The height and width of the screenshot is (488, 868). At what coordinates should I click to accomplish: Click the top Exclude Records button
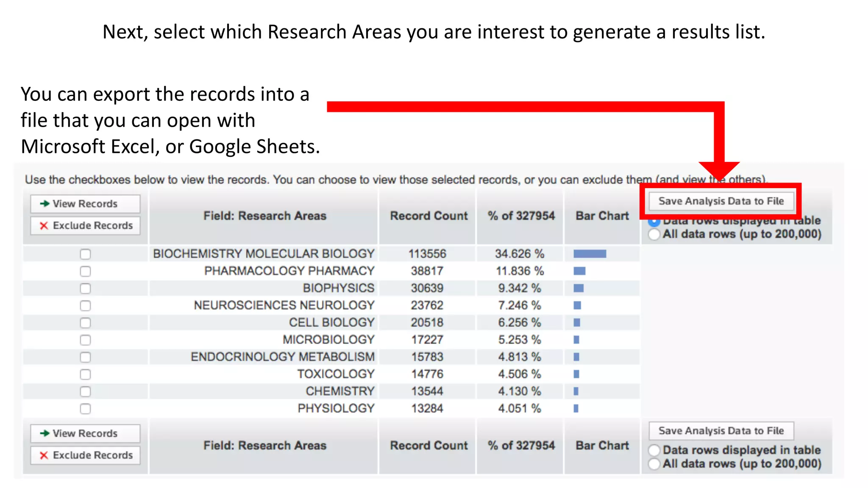[85, 225]
